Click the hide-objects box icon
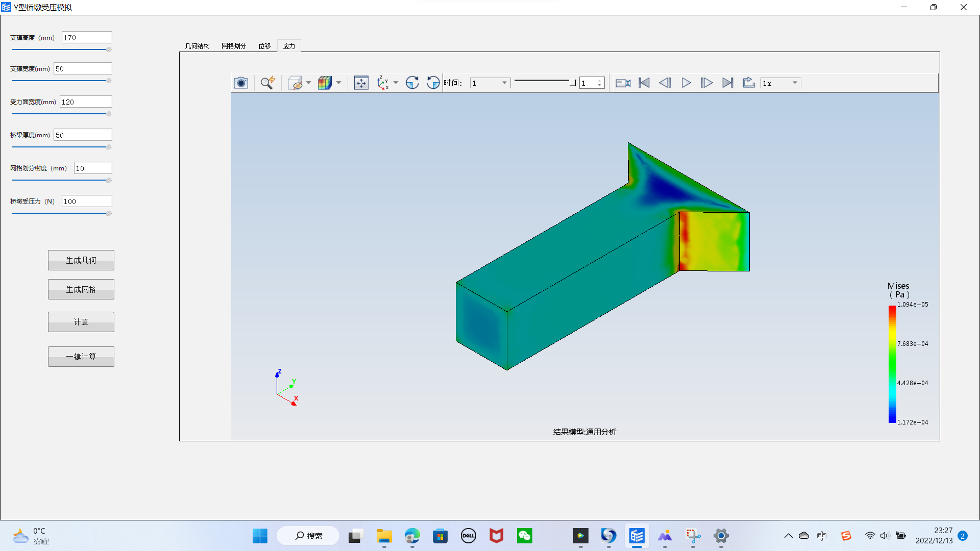The height and width of the screenshot is (551, 980). 295,83
